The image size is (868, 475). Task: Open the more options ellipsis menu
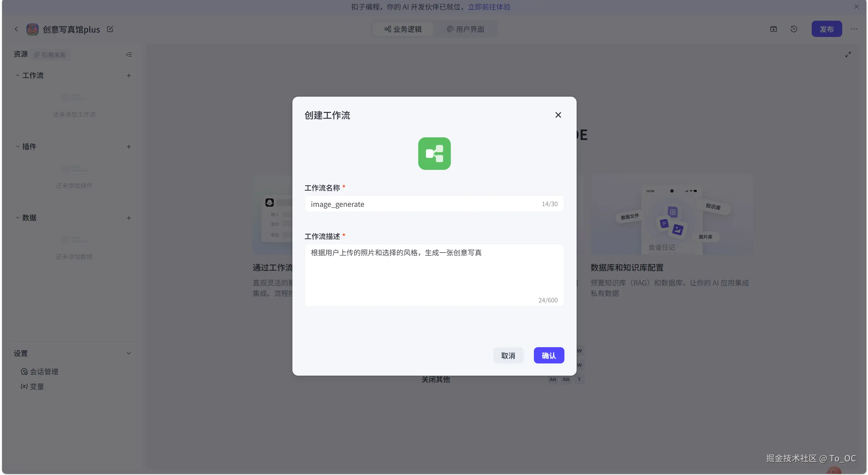[x=854, y=29]
